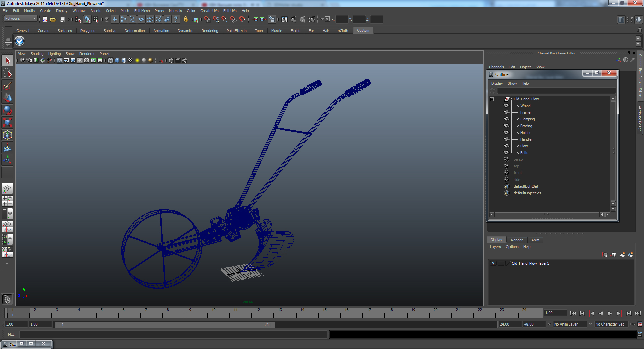Switch to the Polygons shelf tab
The width and height of the screenshot is (644, 349).
88,31
